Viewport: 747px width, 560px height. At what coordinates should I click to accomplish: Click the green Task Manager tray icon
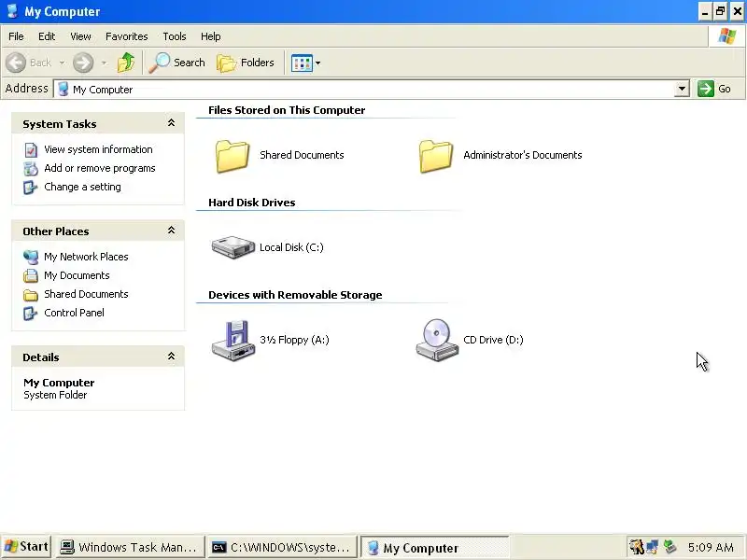pos(669,547)
